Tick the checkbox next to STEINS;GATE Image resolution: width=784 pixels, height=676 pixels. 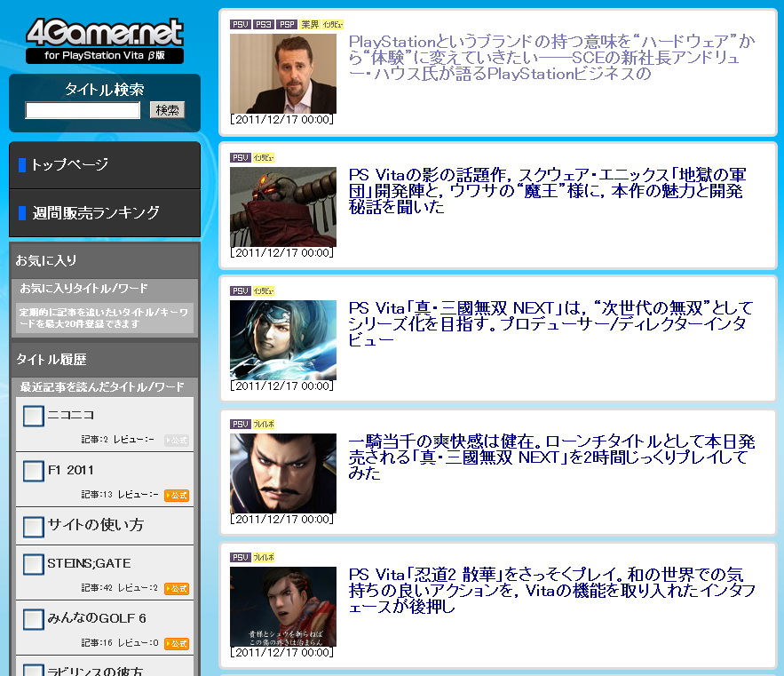coord(34,564)
